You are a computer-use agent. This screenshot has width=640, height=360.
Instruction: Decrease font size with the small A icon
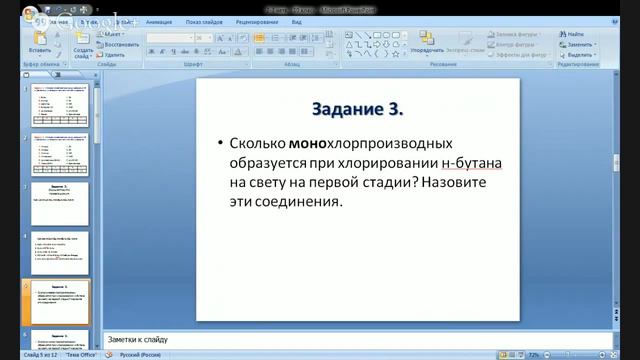point(230,38)
